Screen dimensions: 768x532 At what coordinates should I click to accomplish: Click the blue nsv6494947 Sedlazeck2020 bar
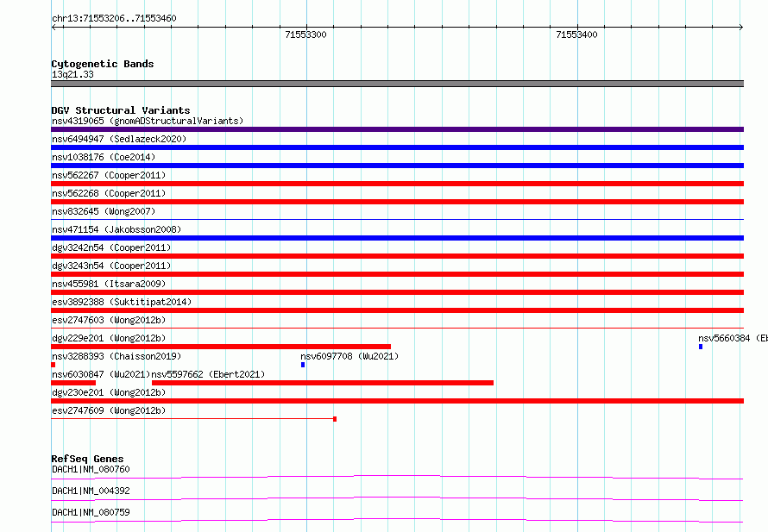397,147
